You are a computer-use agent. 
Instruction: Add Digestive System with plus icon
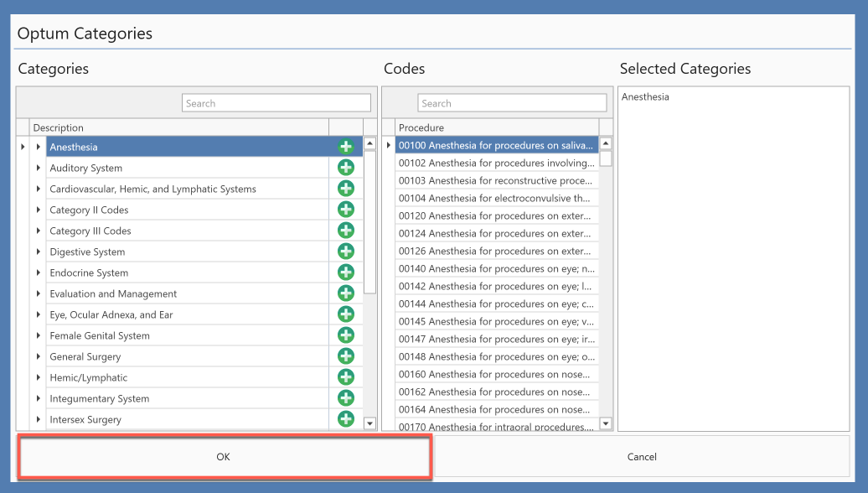pyautogui.click(x=346, y=252)
